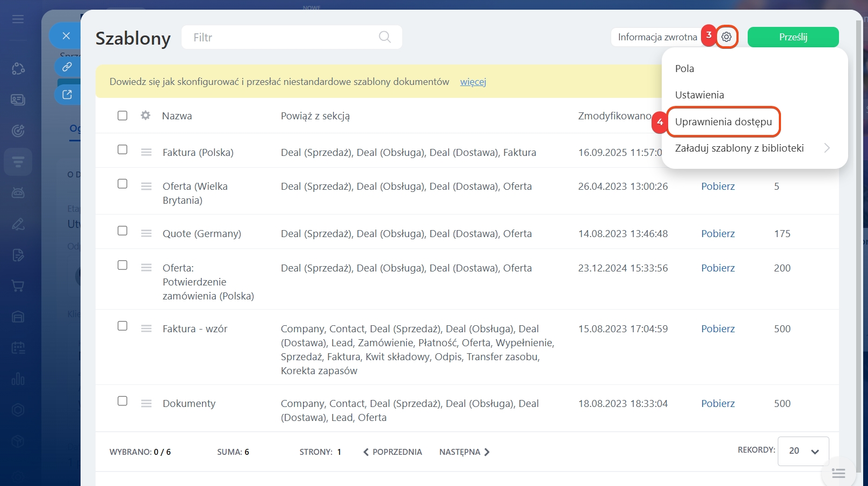
Task: Click the copy link icon on left edge
Action: click(x=67, y=67)
